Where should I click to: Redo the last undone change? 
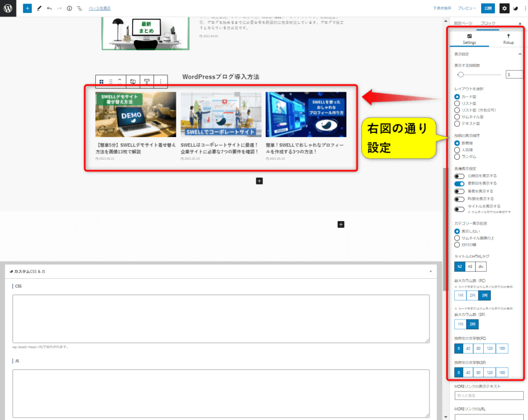point(59,8)
